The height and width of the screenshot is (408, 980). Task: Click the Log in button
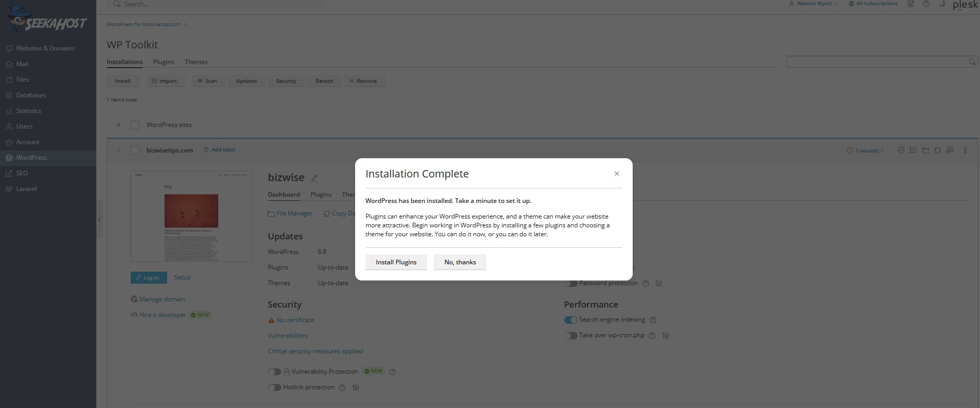(149, 278)
